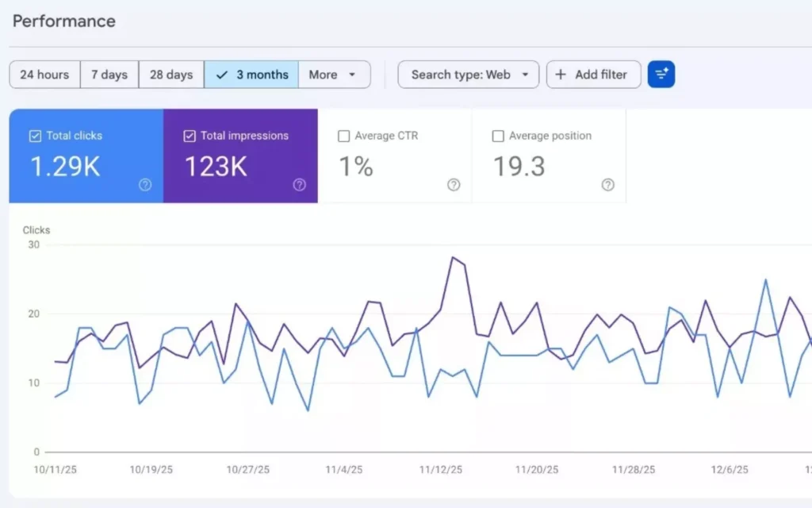The image size is (812, 508).
Task: Enable the Average CTR metric checkbox
Action: point(343,136)
